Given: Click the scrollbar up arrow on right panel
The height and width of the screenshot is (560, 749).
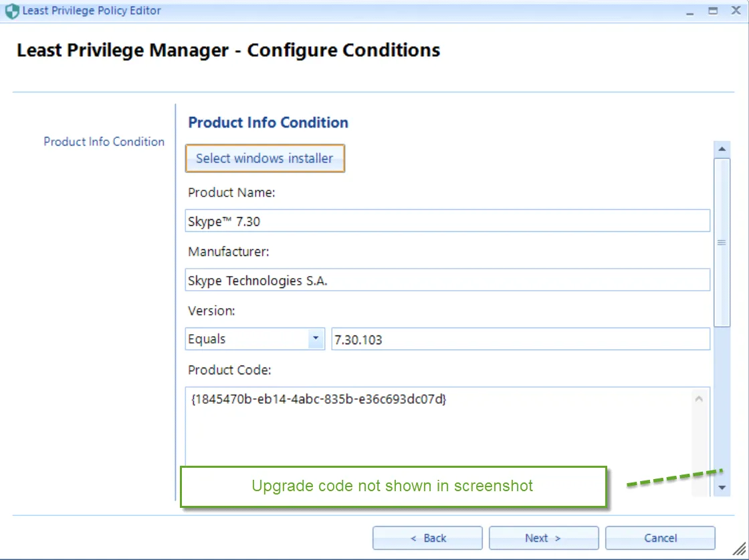Looking at the screenshot, I should pyautogui.click(x=723, y=148).
